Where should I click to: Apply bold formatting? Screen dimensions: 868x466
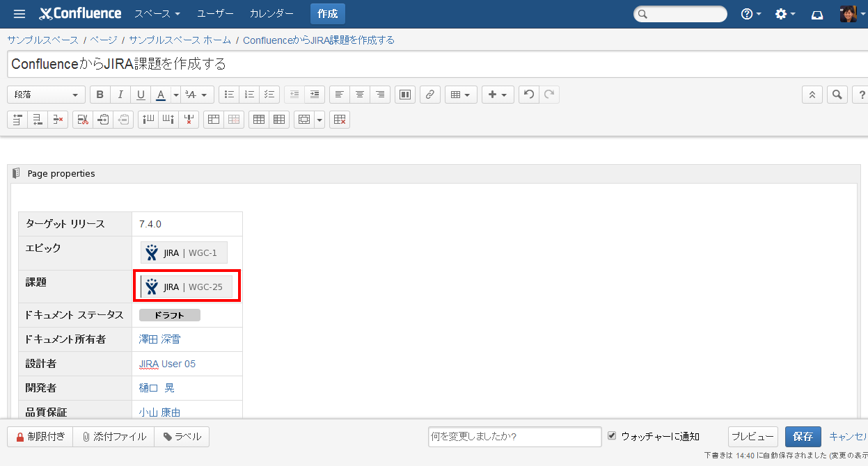click(x=100, y=95)
